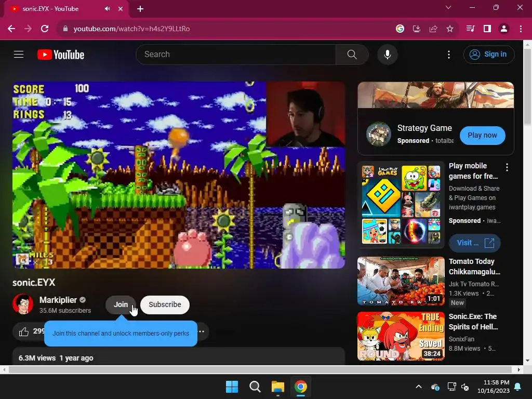The height and width of the screenshot is (399, 532).
Task: Open the Chrome profile avatar
Action: coord(504,29)
